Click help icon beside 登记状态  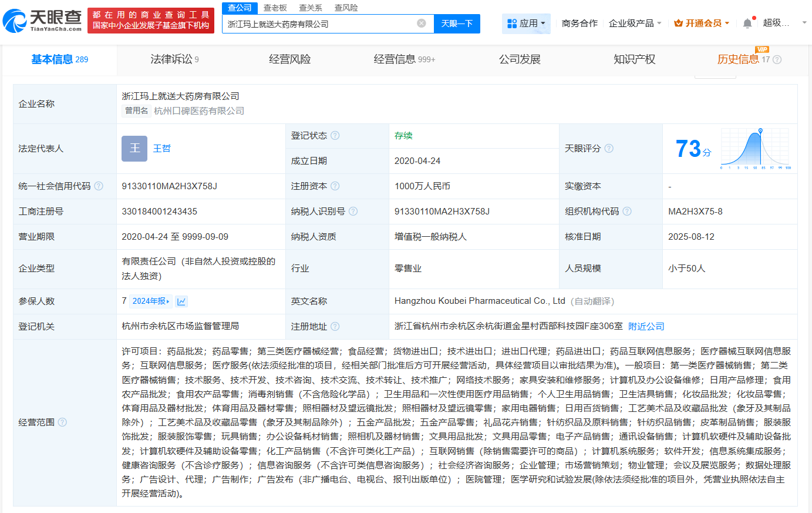click(x=335, y=136)
